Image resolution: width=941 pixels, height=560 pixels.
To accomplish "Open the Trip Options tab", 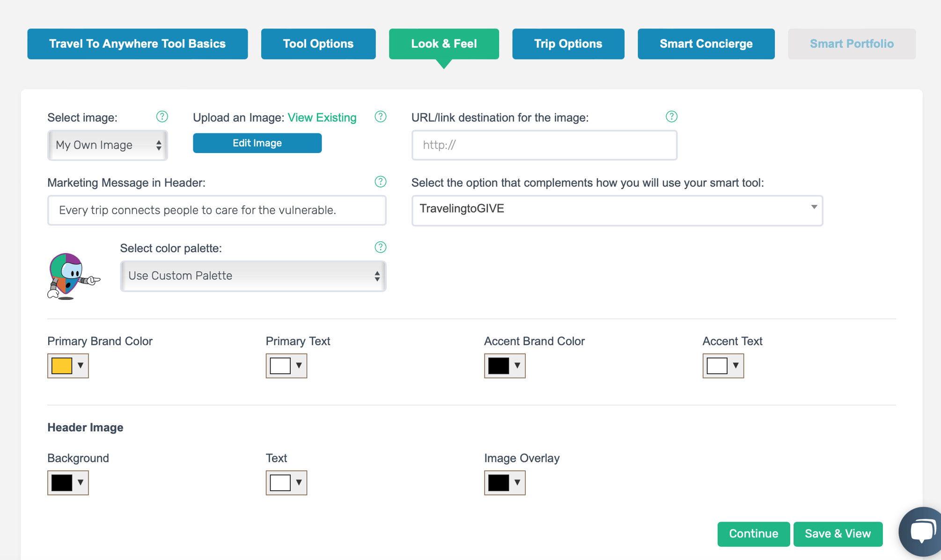I will click(x=568, y=44).
